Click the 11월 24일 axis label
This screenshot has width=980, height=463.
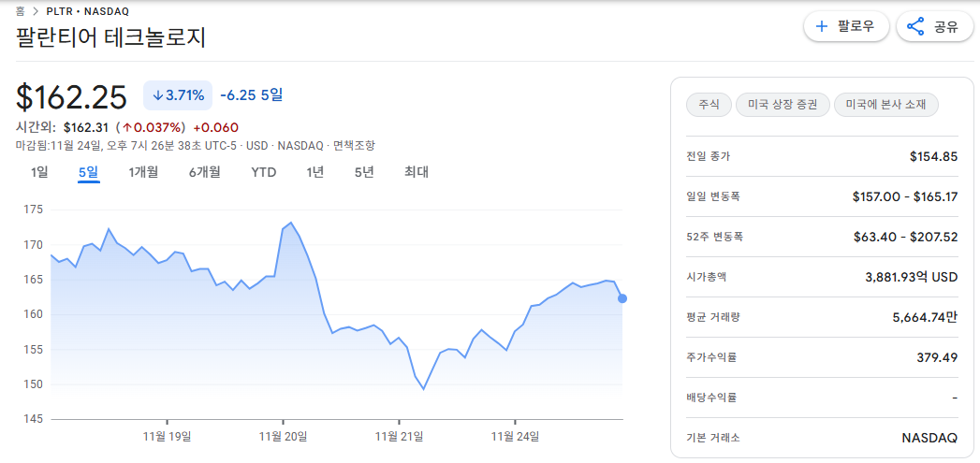(x=515, y=436)
